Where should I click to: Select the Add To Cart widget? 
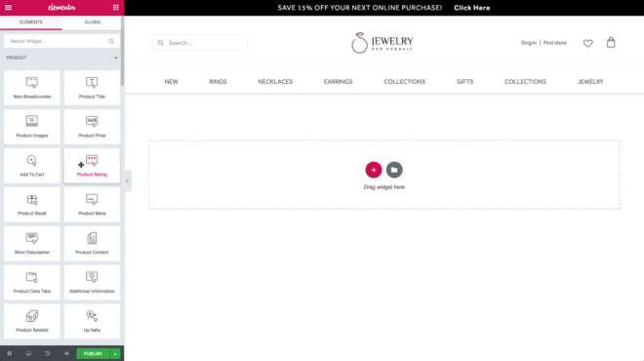(x=32, y=166)
